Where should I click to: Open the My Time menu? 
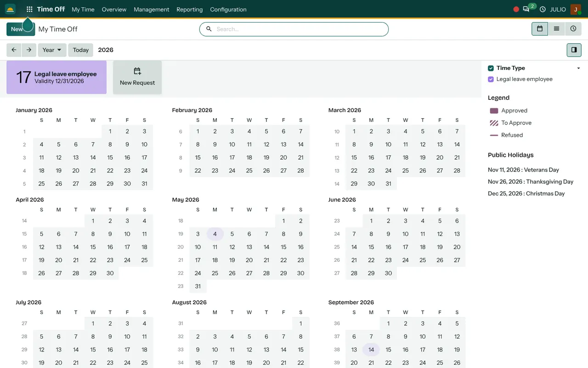click(83, 9)
